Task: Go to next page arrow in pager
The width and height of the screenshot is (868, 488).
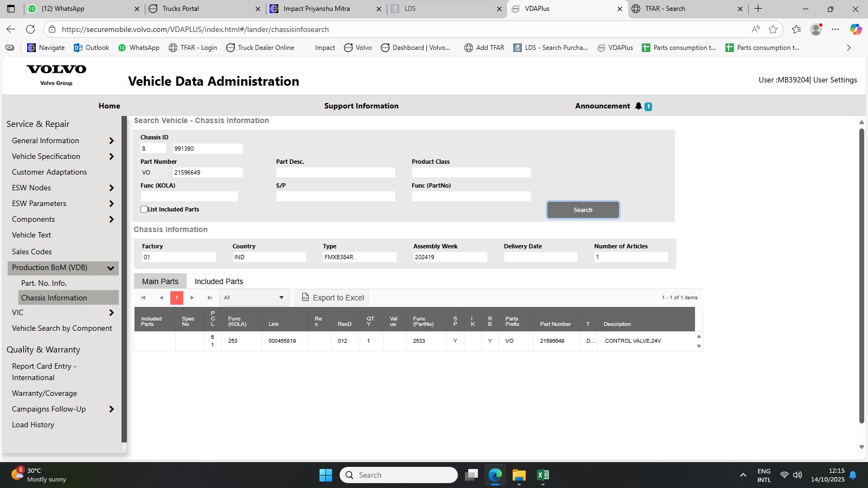Action: pos(192,298)
